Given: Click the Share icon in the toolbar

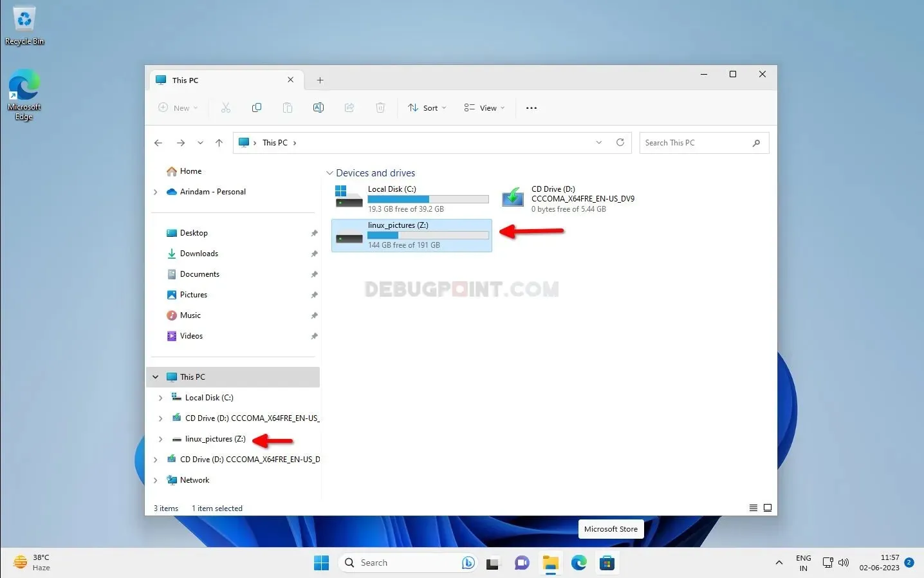Looking at the screenshot, I should pos(349,107).
